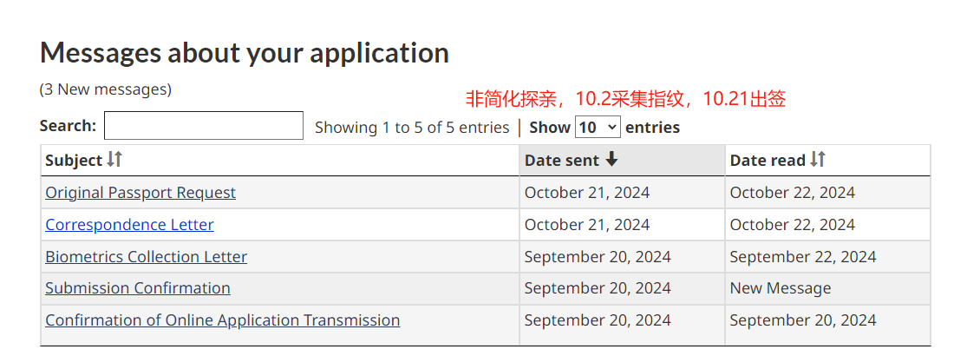
Task: Open the Correspondence Letter link
Action: pos(129,225)
